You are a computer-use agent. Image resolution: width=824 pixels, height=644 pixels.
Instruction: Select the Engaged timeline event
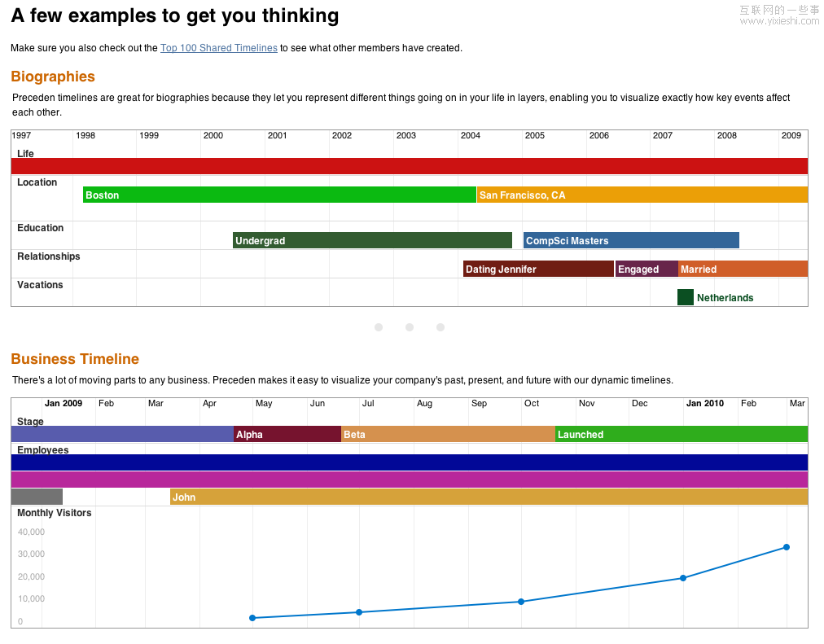point(646,269)
